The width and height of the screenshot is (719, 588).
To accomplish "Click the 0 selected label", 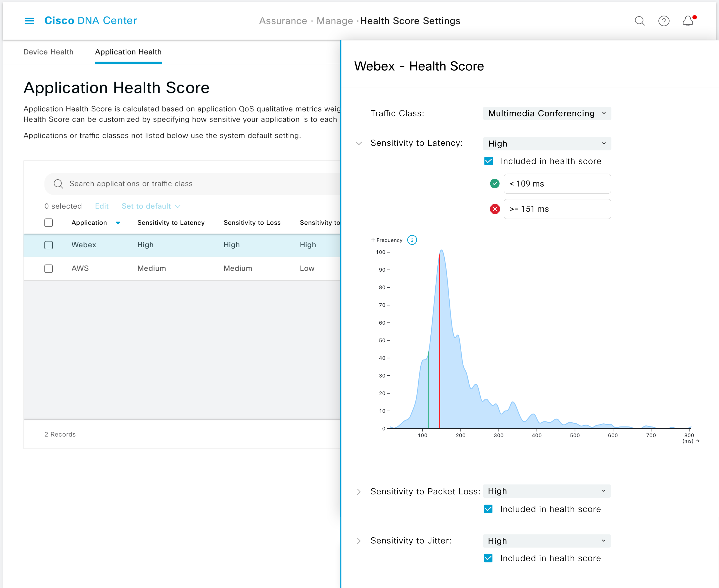I will point(63,206).
